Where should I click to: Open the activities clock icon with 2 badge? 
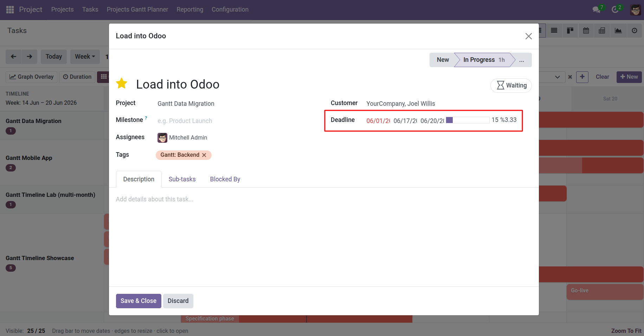tap(615, 9)
